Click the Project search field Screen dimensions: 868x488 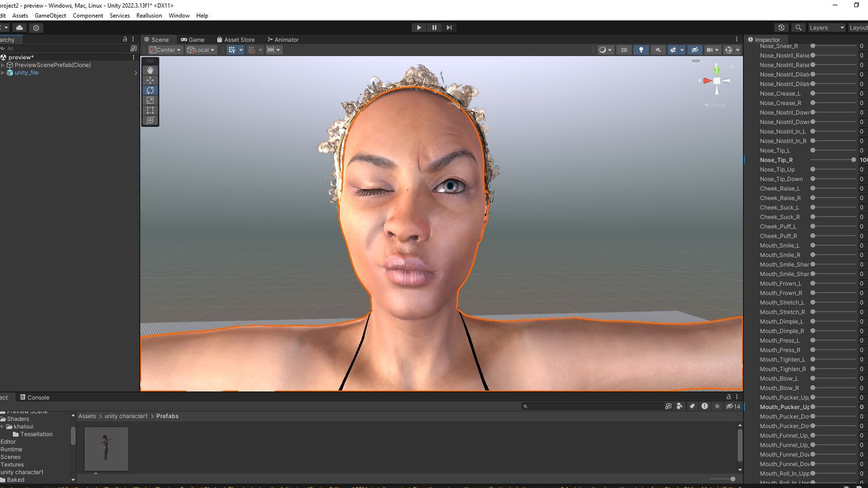592,406
